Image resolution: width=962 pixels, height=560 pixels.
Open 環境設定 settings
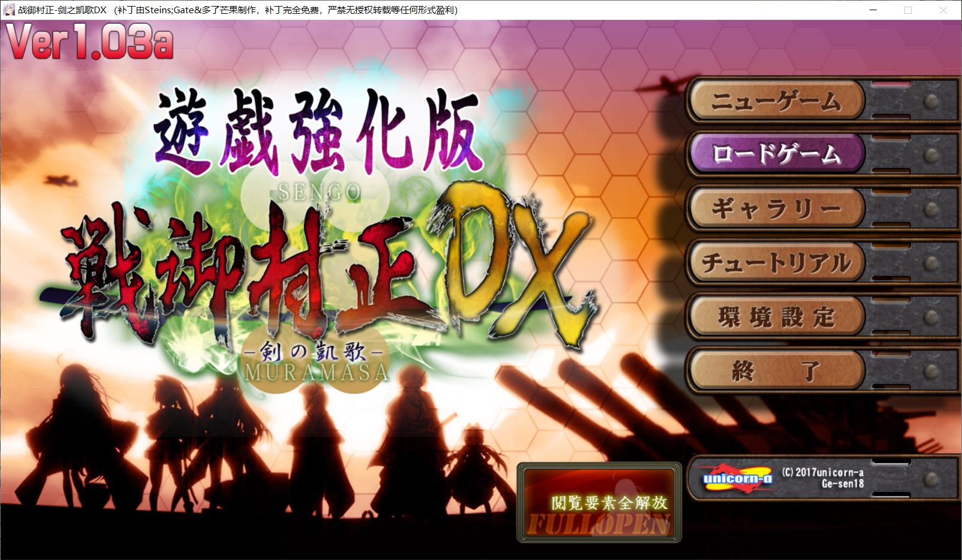[x=776, y=316]
